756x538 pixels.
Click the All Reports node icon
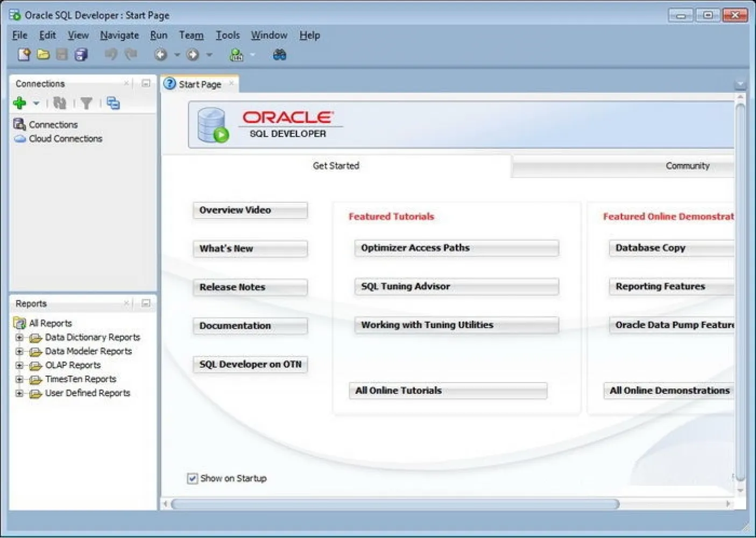click(19, 323)
